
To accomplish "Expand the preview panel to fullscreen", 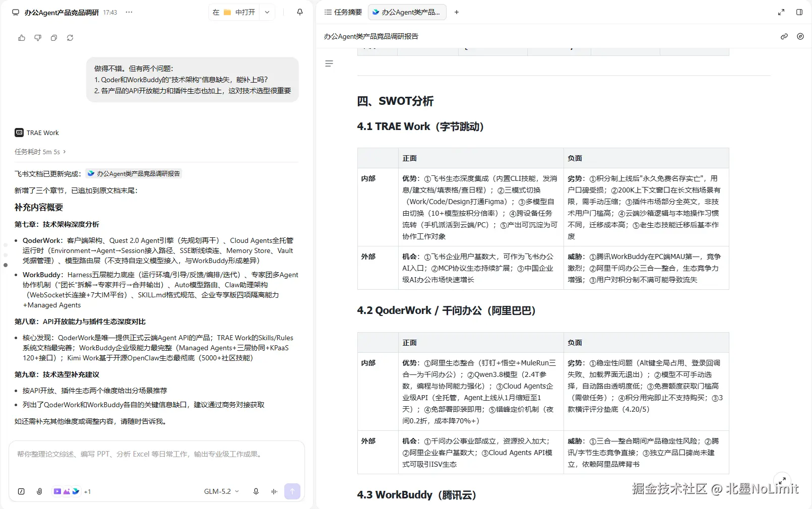I will pyautogui.click(x=781, y=12).
